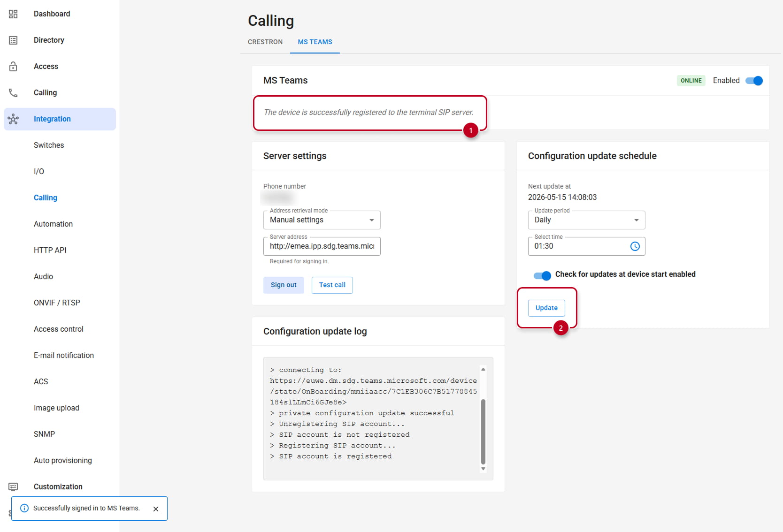The width and height of the screenshot is (783, 532).
Task: Click the SIP registration success message
Action: [368, 113]
